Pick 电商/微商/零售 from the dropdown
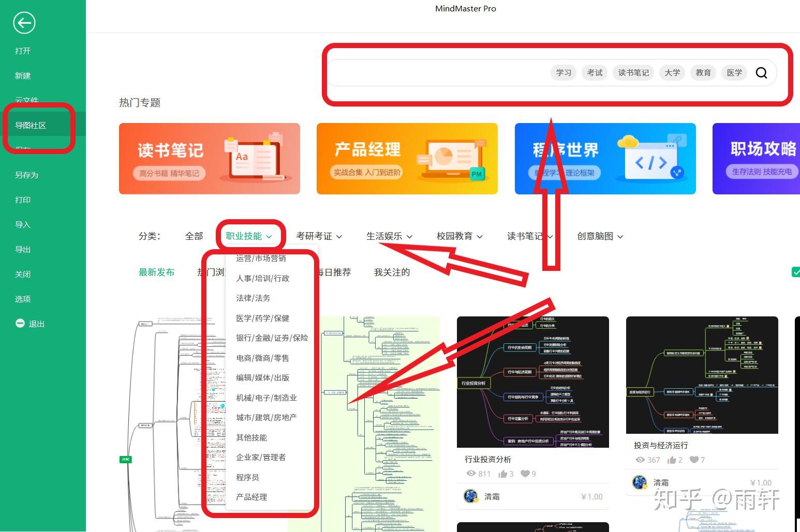The height and width of the screenshot is (532, 800). point(263,358)
